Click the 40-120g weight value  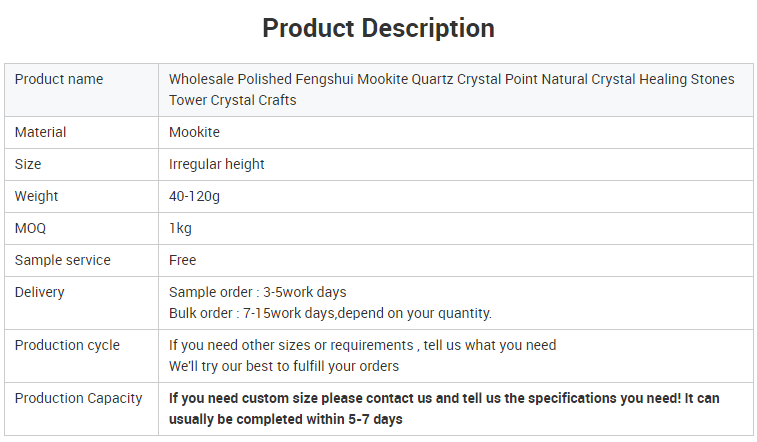(x=194, y=196)
